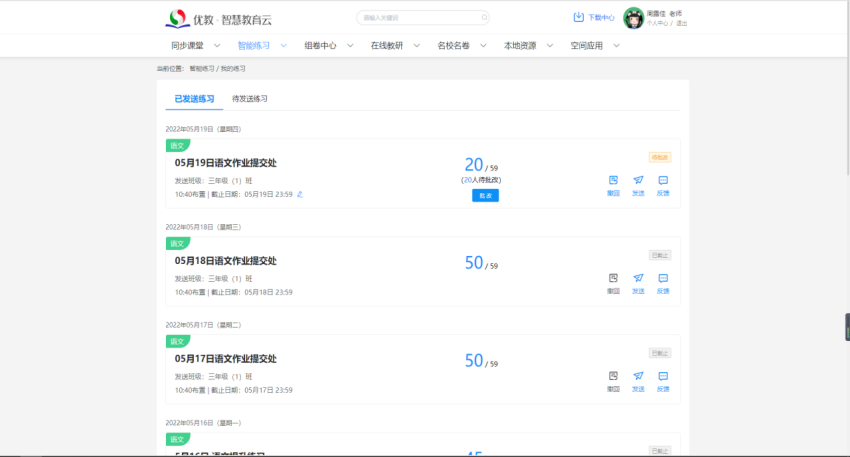Click the 下载中心 download icon
The image size is (850, 457).
[578, 17]
